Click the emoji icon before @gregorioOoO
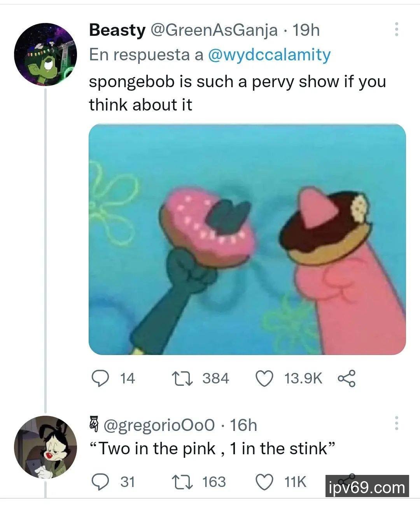This screenshot has width=420, height=508. 93,424
